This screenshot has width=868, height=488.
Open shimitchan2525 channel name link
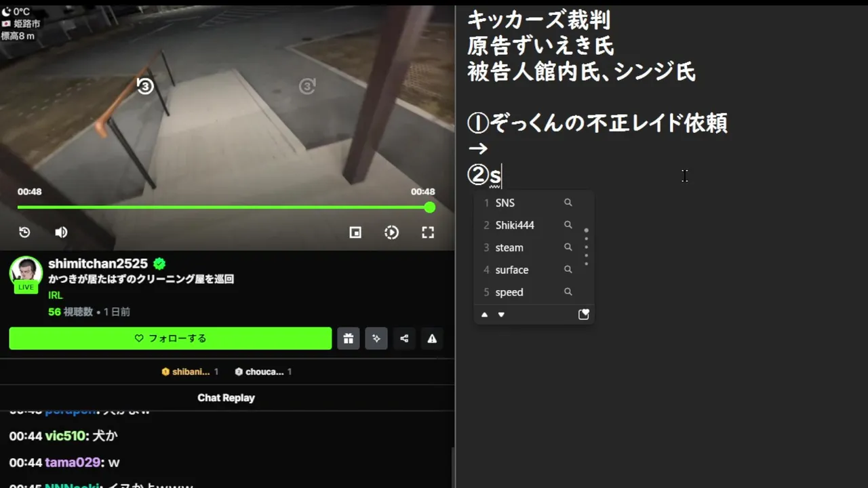(98, 264)
